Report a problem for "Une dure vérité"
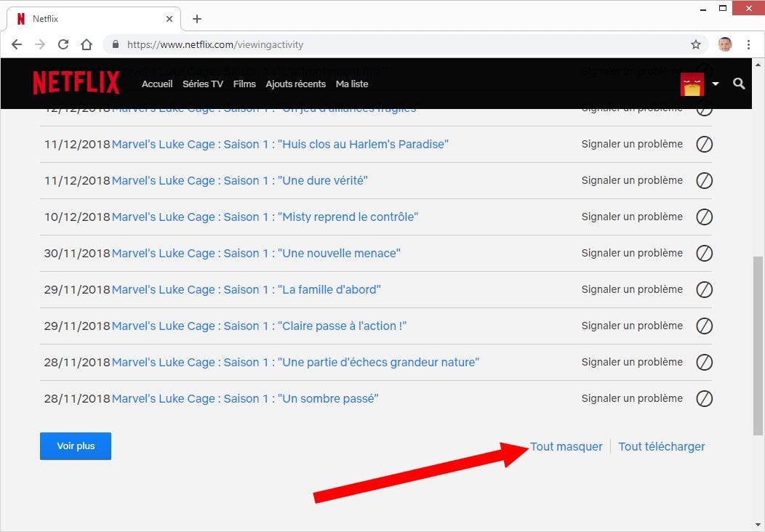 point(632,180)
